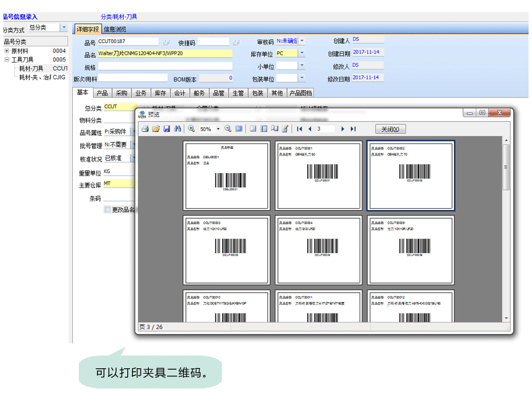Open the 采购 tab

pyautogui.click(x=121, y=94)
